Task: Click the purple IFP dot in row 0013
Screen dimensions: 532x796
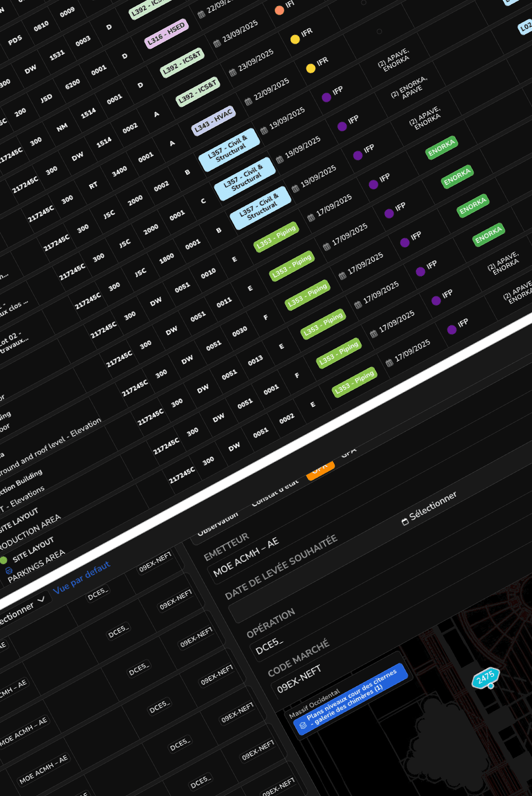Action: click(420, 272)
